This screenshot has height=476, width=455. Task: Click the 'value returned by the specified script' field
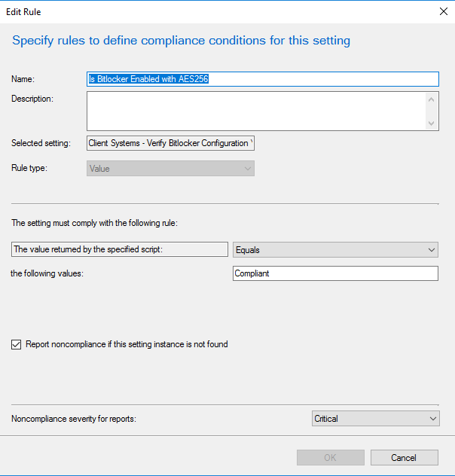pyautogui.click(x=119, y=249)
